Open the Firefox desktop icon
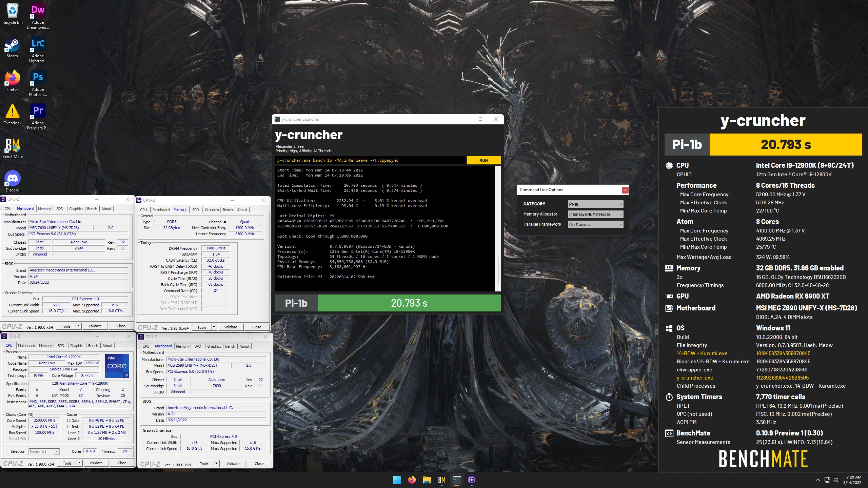Viewport: 868px width, 488px height. (12, 81)
